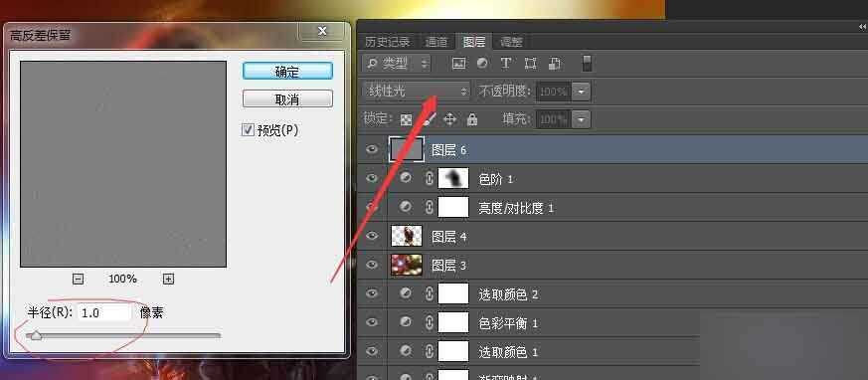Image resolution: width=868 pixels, height=380 pixels.
Task: Close the 高反差保留 dialog
Action: [322, 32]
